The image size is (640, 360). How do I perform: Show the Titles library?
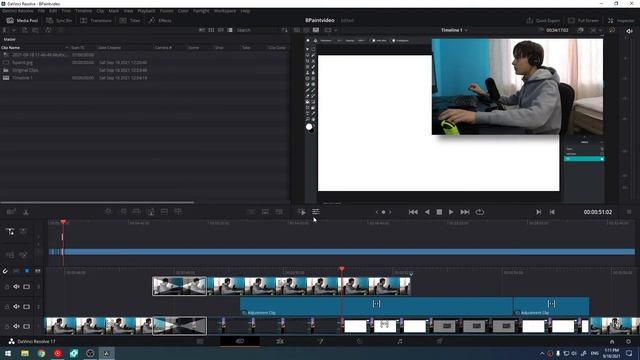(130, 20)
